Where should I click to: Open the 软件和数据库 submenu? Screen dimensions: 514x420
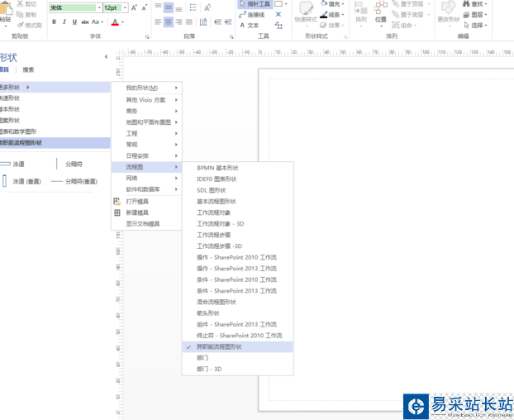point(146,189)
